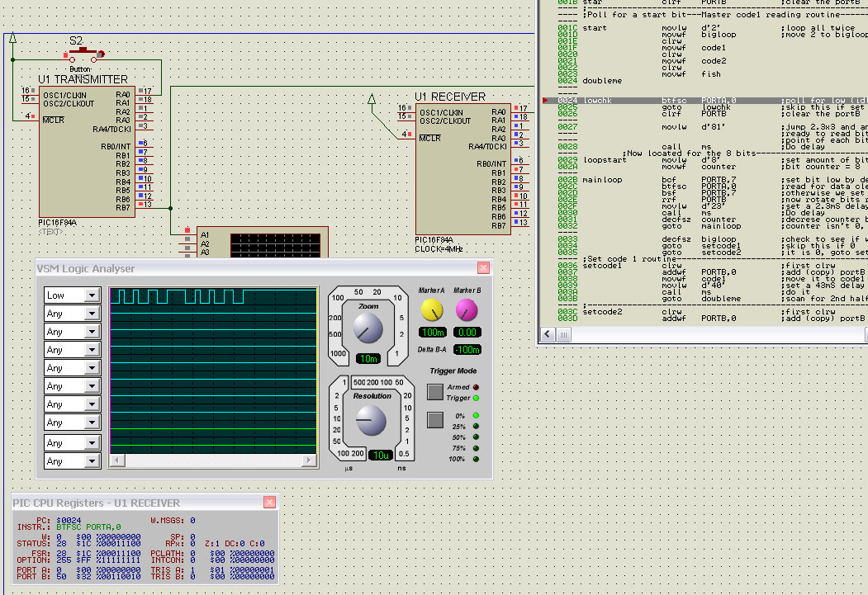Click the Delta B-A readout '-100m'
868x595 pixels.
[x=467, y=349]
